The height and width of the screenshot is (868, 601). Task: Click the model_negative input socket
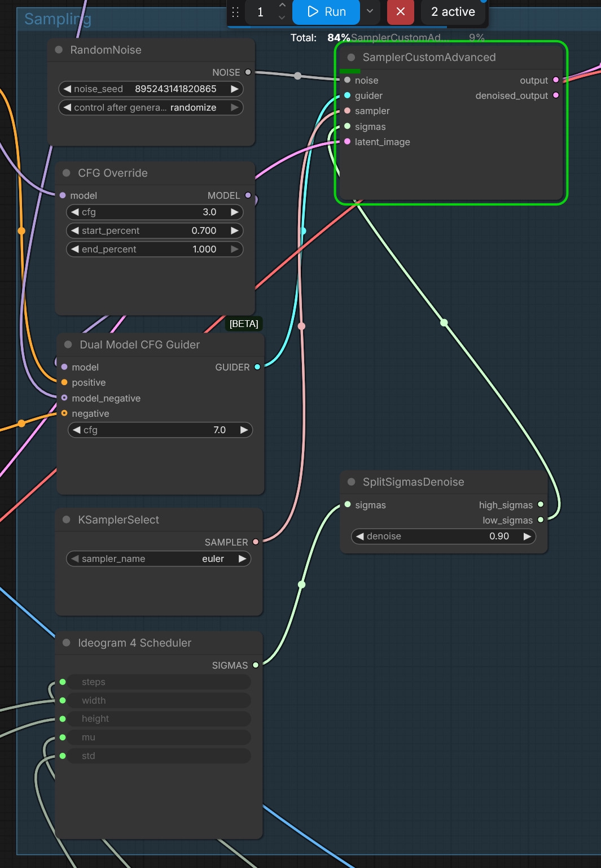pos(64,398)
